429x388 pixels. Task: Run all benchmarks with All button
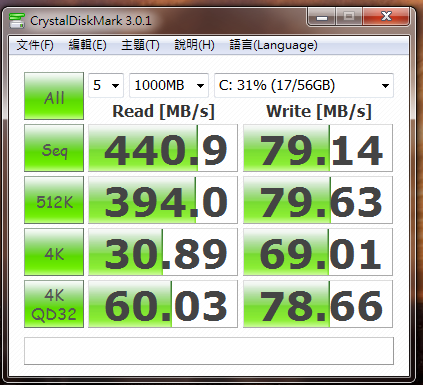point(54,96)
